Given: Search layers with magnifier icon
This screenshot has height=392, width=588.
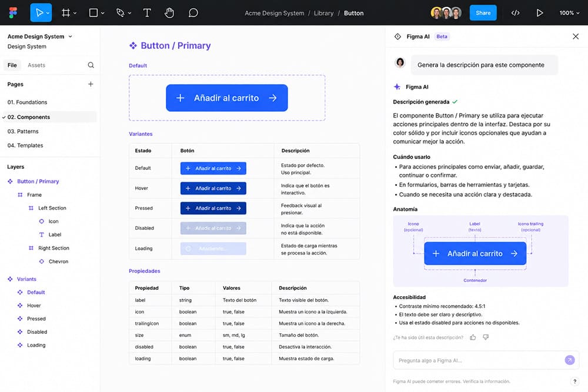Looking at the screenshot, I should (x=91, y=65).
